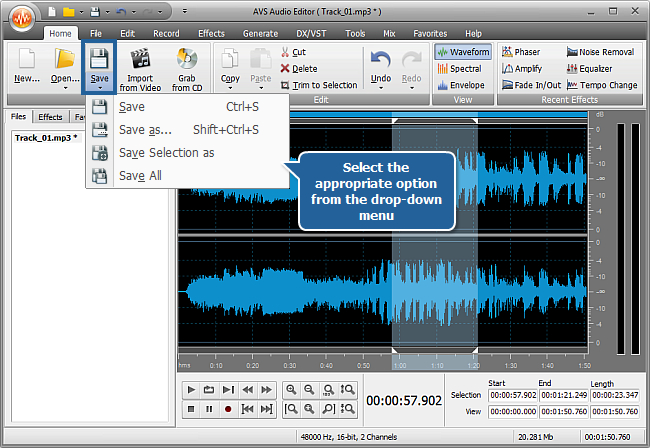Viewport: 650px width, 448px height.
Task: Expand the Open button dropdown arrow
Action: point(65,88)
